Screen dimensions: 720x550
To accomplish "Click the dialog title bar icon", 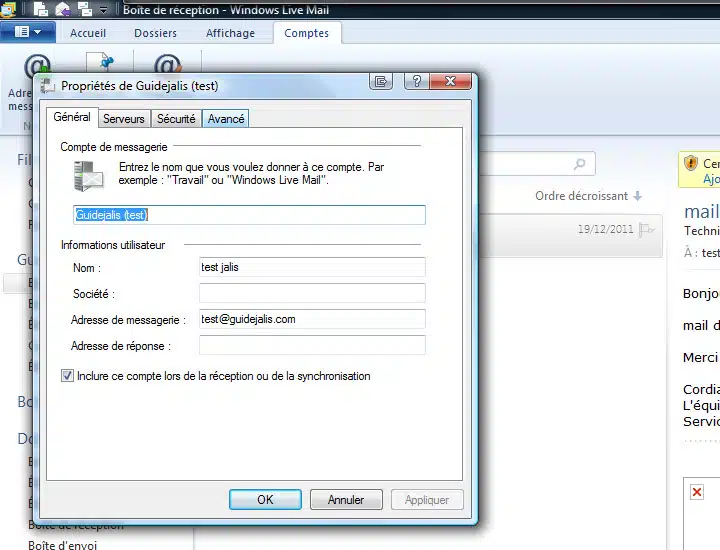I will 48,86.
